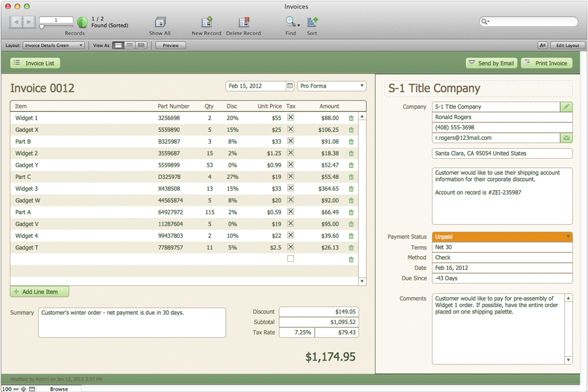Click the email envelope icon beside r.rogers address

[566, 138]
